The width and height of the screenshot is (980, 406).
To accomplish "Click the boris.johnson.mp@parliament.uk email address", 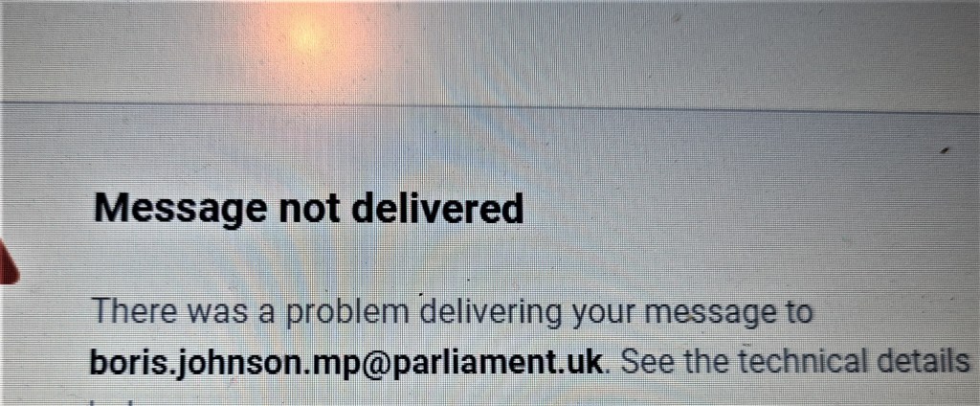I will click(x=346, y=364).
